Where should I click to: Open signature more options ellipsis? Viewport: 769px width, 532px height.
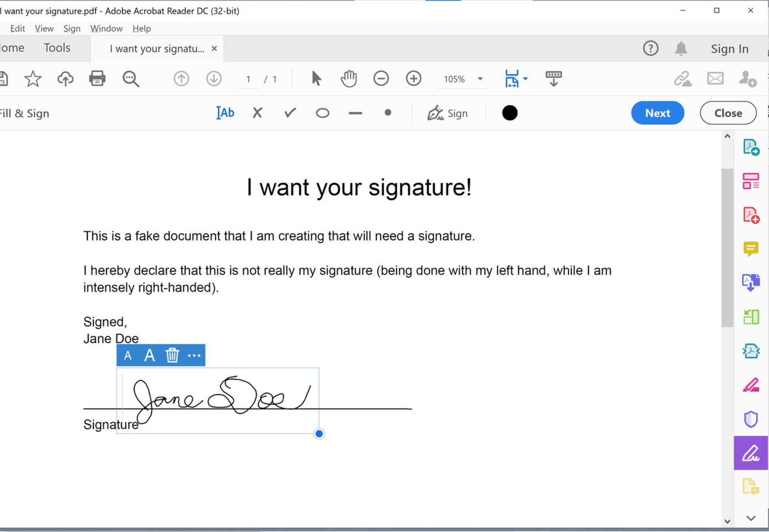194,355
